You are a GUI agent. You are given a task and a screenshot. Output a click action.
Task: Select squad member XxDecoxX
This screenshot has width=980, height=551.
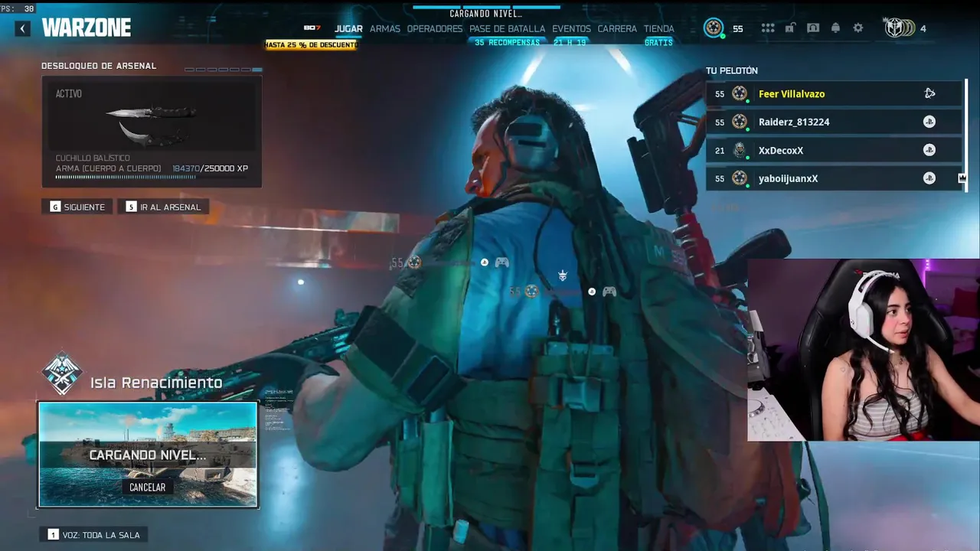tap(834, 150)
